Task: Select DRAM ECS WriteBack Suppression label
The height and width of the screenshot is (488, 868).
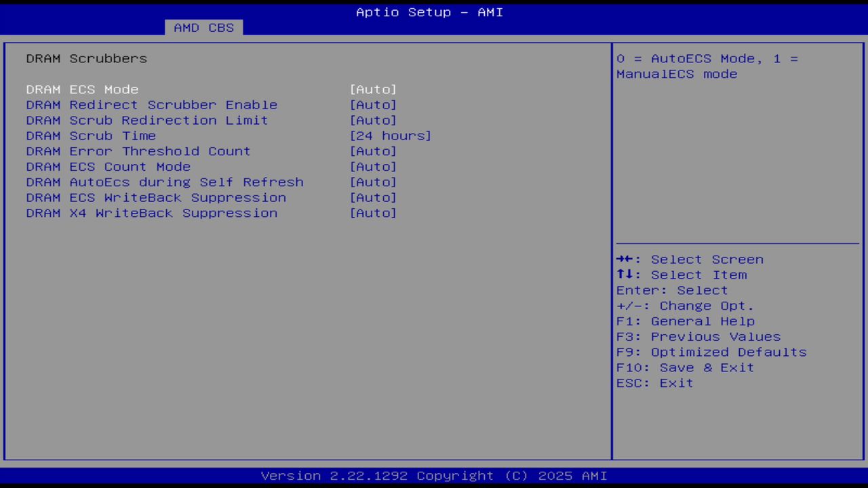Action: pyautogui.click(x=156, y=197)
